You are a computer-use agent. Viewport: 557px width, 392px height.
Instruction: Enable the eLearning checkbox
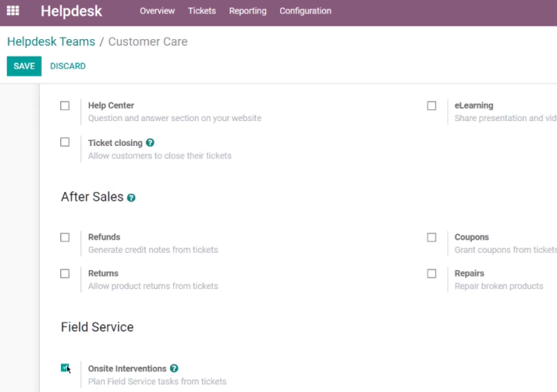tap(431, 106)
